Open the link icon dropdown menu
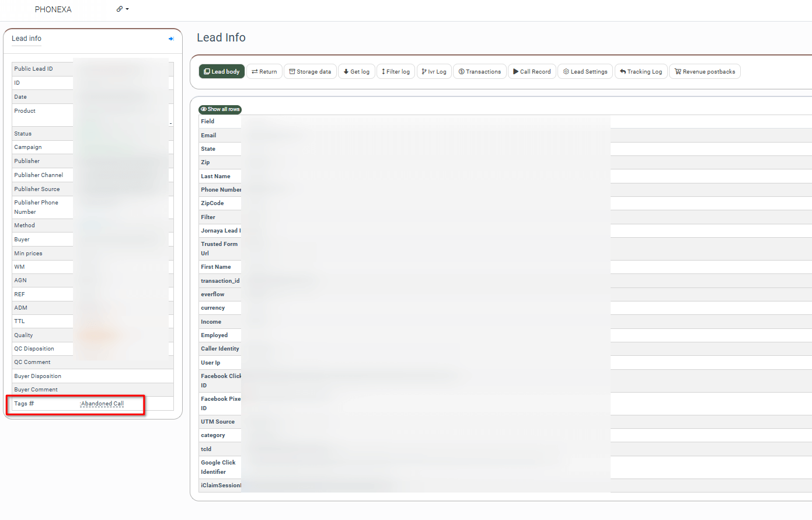812x520 pixels. point(122,9)
